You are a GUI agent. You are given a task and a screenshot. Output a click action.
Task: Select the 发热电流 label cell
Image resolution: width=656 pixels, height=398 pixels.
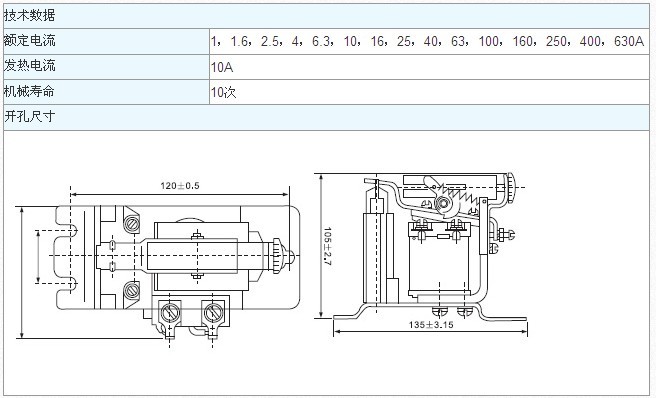pos(106,67)
